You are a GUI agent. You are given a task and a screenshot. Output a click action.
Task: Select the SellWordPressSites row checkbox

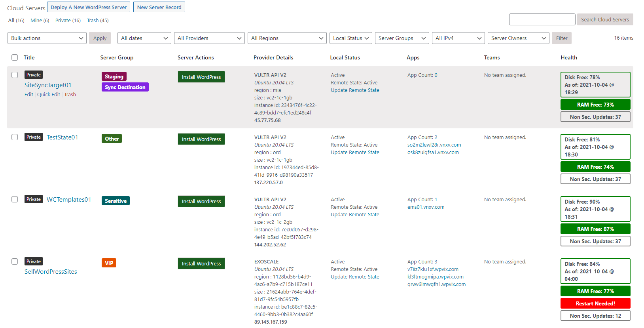15,261
